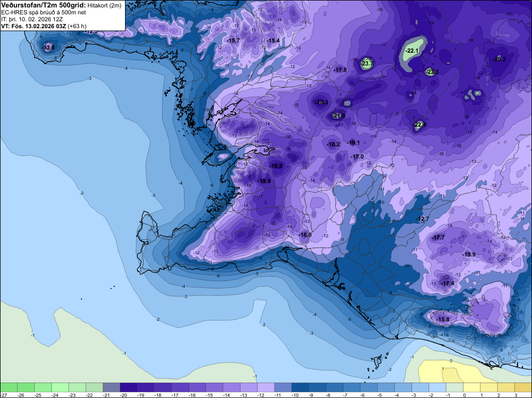Click the -20.2 temperature label

[500, 59]
